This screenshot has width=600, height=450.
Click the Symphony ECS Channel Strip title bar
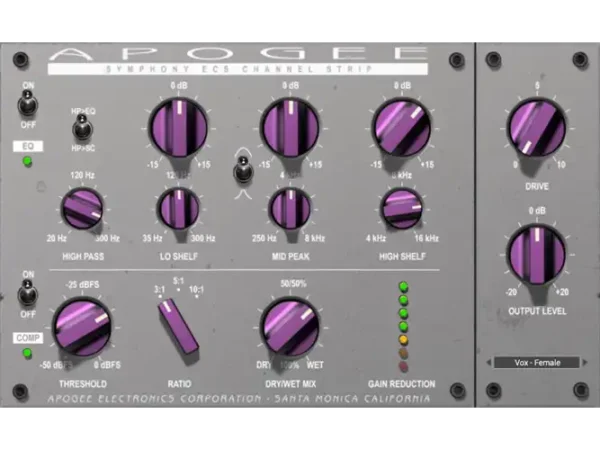point(238,69)
